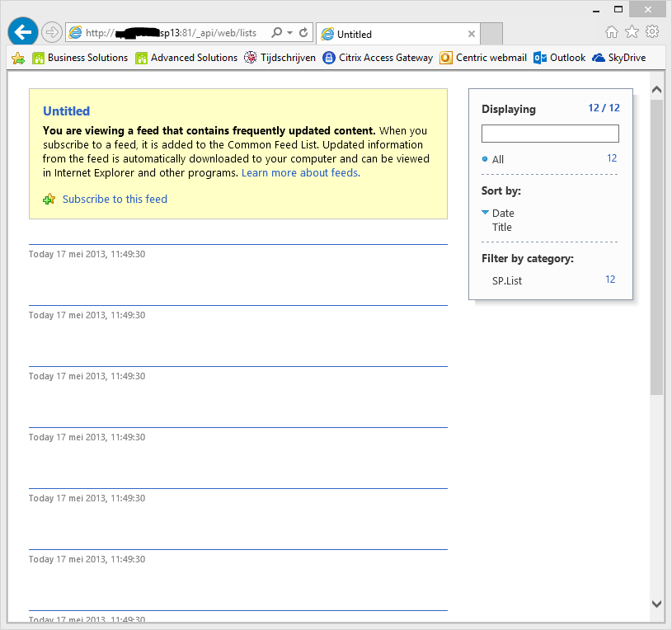The width and height of the screenshot is (672, 630).
Task: Click the Internet Explorer icon in address bar
Action: [x=75, y=32]
